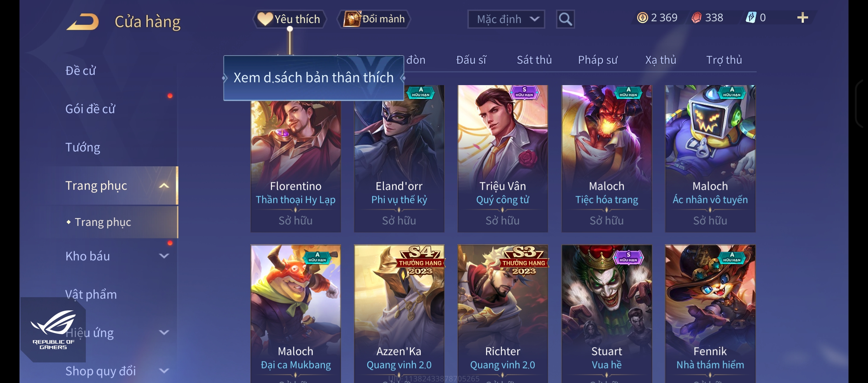The image size is (868, 383).
Task: Click the Đổi mảnh chest icon
Action: click(x=352, y=19)
